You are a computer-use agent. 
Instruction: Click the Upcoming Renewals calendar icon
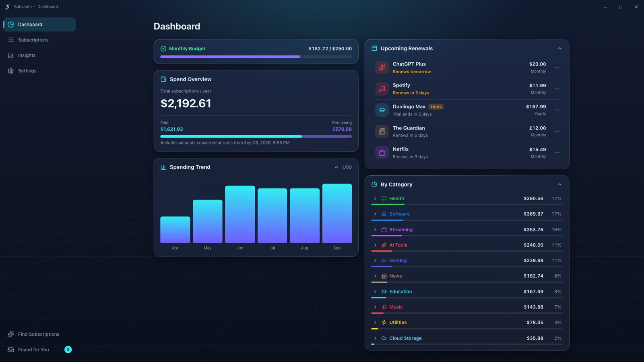374,48
